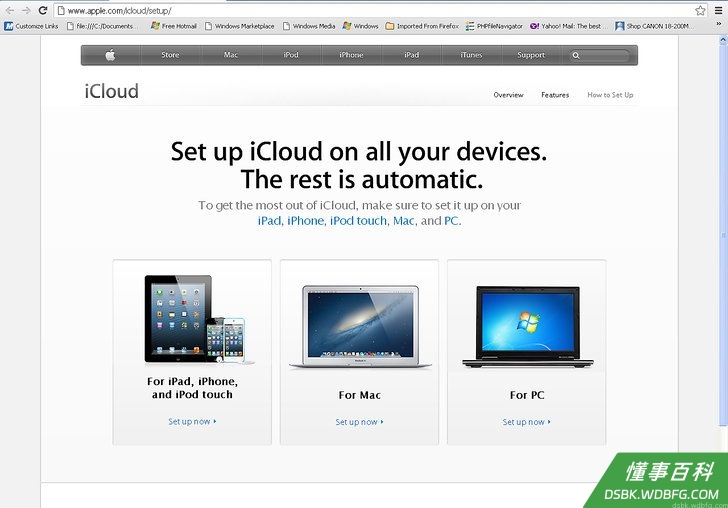Click the Apple site search field
The width and height of the screenshot is (728, 508).
coord(600,55)
